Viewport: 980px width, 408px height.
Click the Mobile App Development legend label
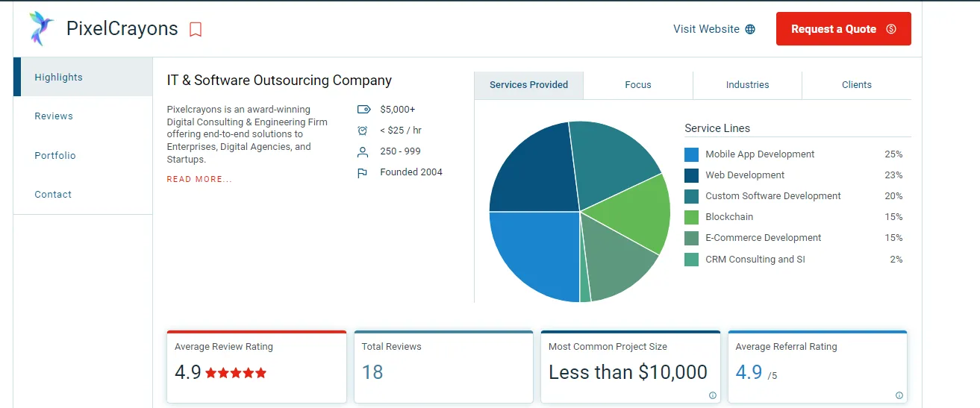coord(760,154)
